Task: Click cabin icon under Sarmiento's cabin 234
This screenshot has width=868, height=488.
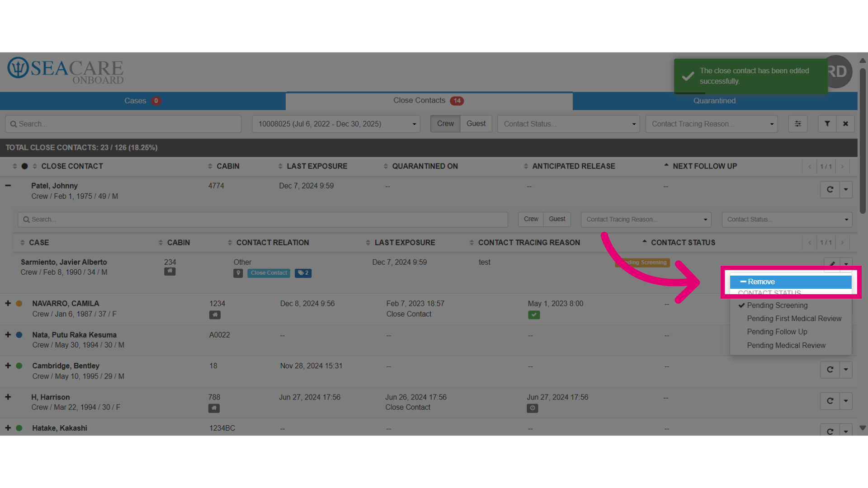Action: (170, 272)
